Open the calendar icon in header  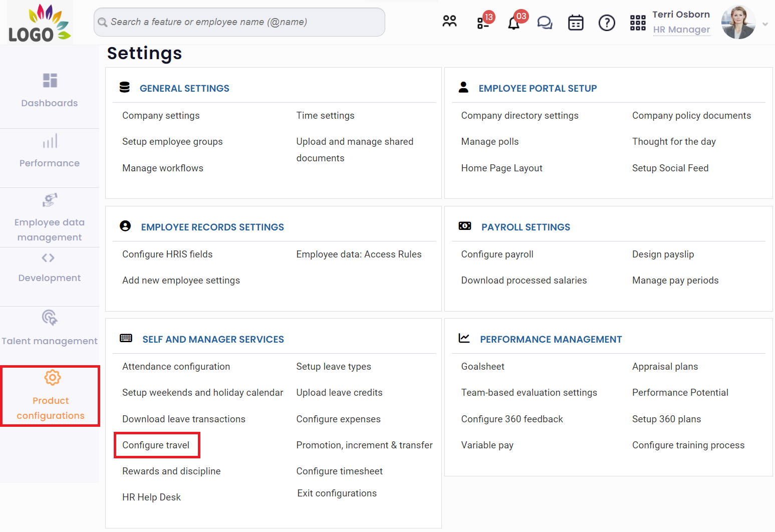(x=576, y=23)
